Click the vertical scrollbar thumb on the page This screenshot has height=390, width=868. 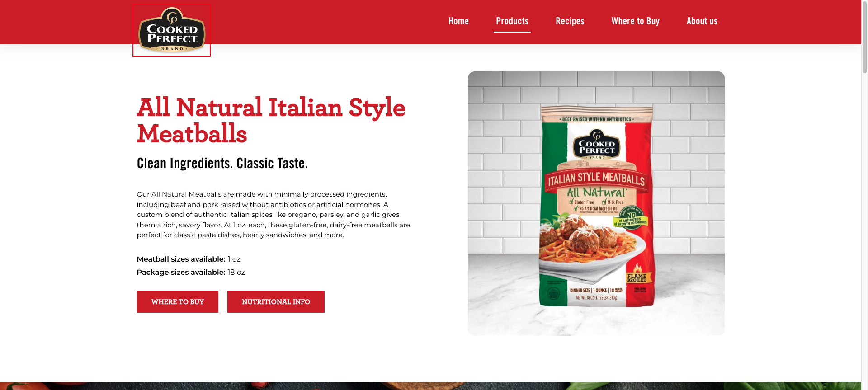(x=864, y=36)
